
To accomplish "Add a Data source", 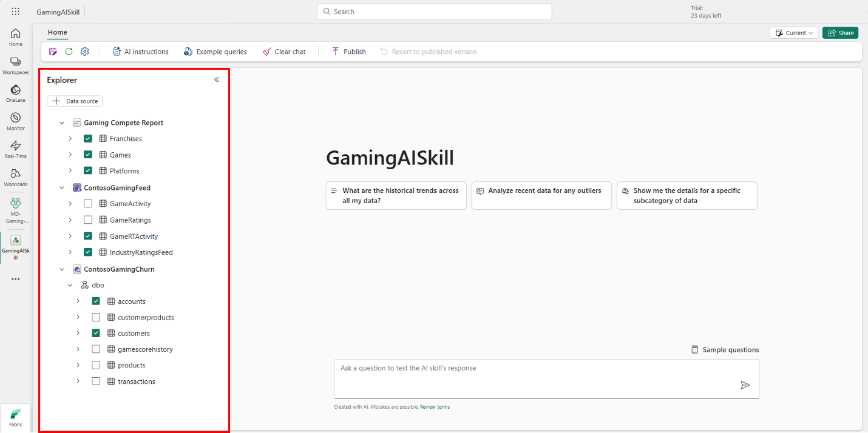I will click(x=75, y=101).
